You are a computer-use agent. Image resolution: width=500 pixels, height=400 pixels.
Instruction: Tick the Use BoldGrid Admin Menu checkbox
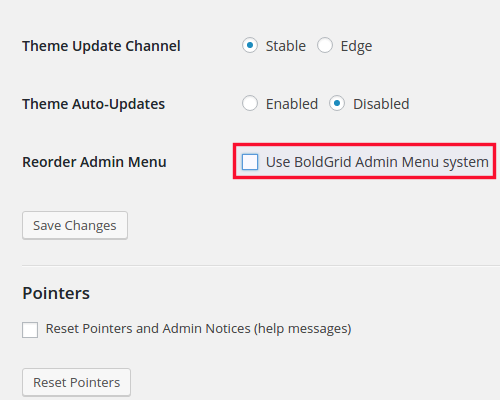[250, 162]
